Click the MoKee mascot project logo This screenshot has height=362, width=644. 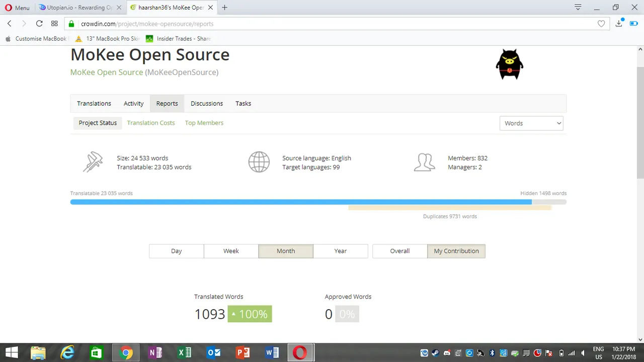[510, 64]
